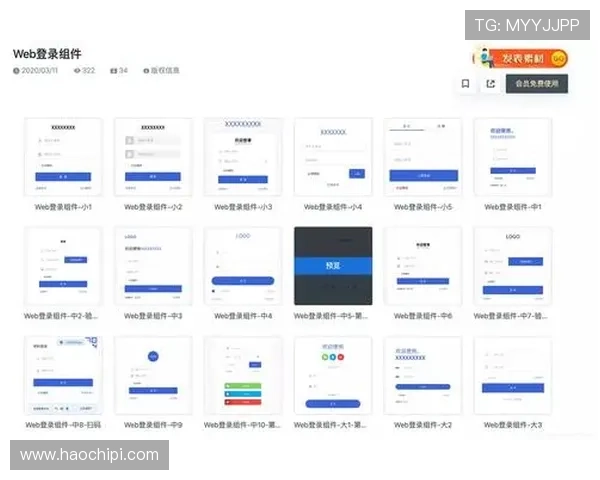
Task: Click the Web登录组件-中1 caption
Action: click(x=513, y=207)
